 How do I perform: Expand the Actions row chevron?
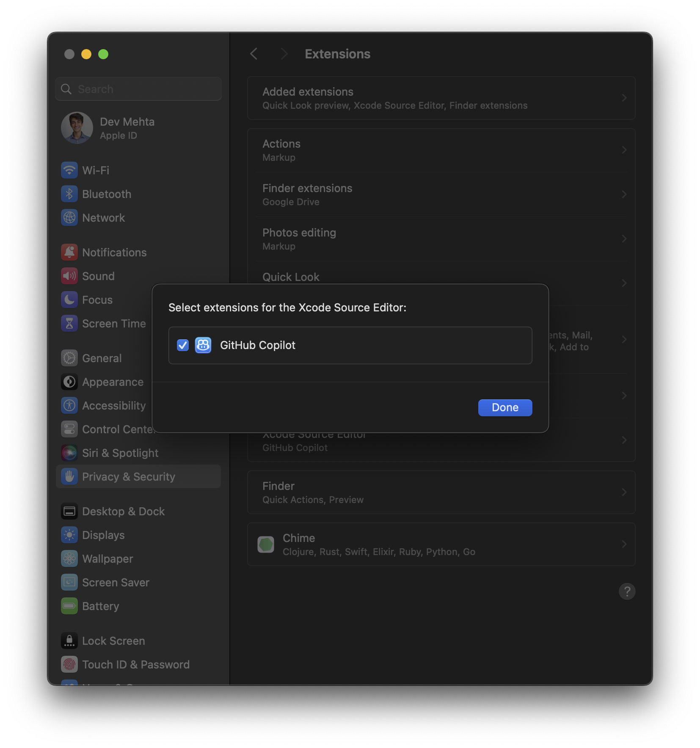[x=624, y=150]
